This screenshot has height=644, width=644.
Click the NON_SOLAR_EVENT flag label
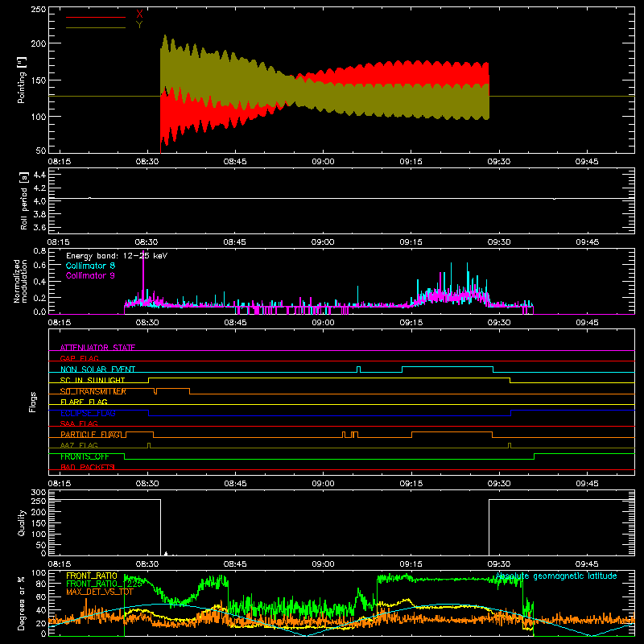pos(97,369)
